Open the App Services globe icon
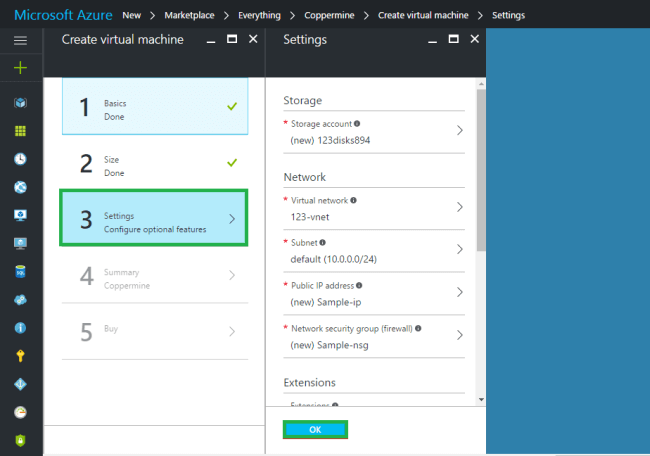This screenshot has height=456, width=650. [x=20, y=187]
